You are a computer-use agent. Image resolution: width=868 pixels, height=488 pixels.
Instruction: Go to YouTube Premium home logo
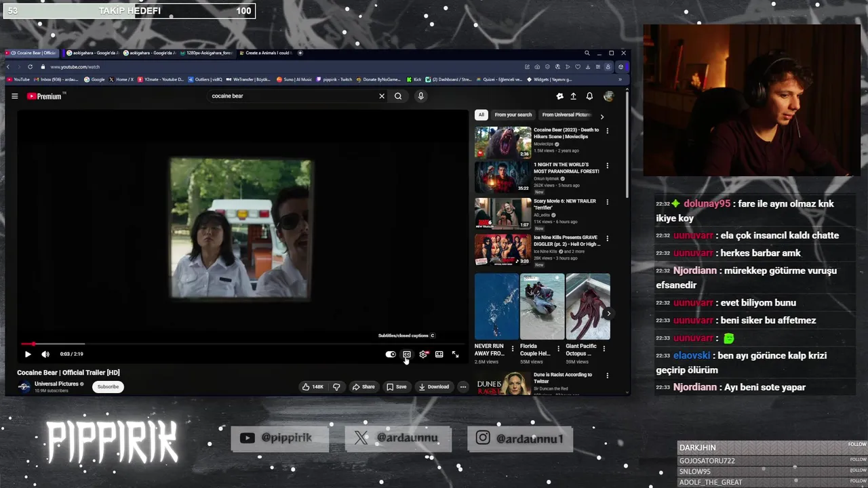[44, 96]
